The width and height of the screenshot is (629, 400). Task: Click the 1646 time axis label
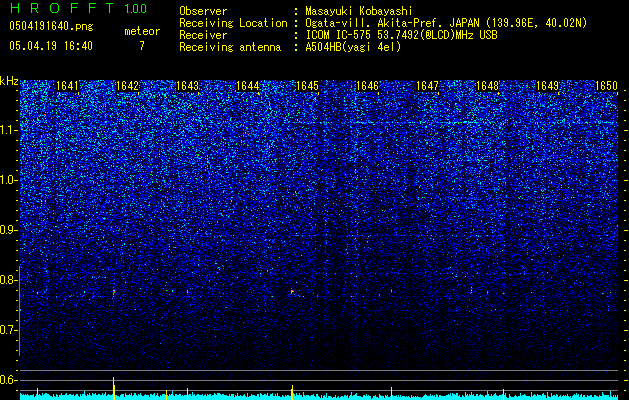(x=367, y=86)
